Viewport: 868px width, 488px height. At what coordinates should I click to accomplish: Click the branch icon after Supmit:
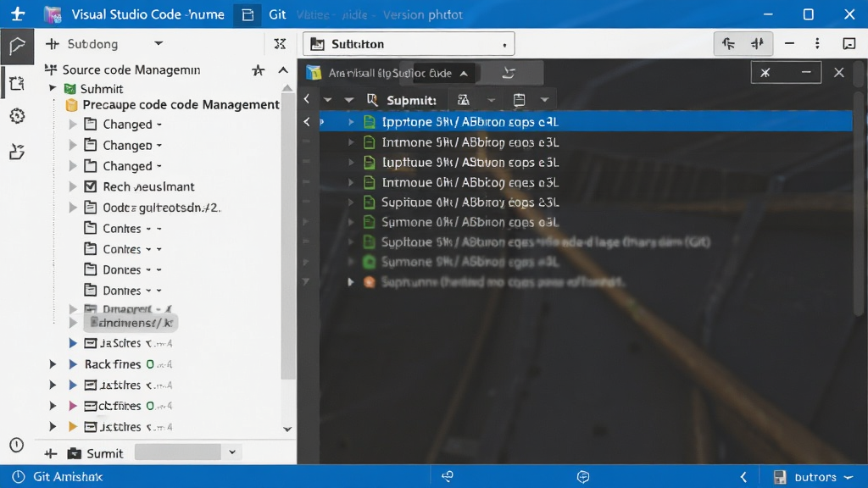point(464,100)
